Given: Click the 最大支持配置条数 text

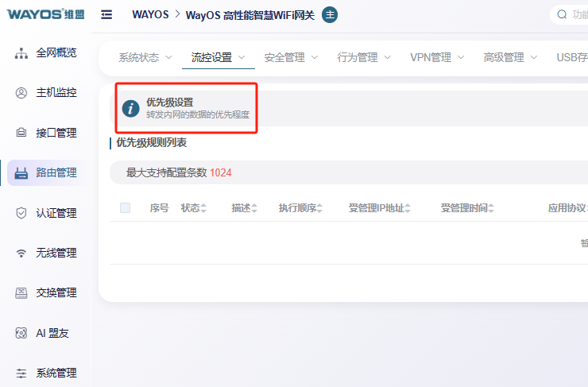Looking at the screenshot, I should click(167, 172).
